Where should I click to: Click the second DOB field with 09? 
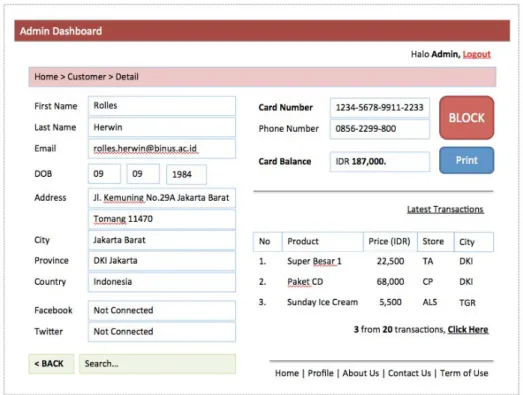pos(143,174)
